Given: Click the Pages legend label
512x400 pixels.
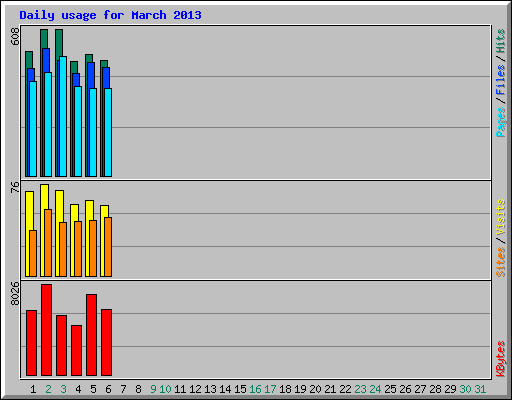Looking at the screenshot, I should click(x=500, y=122).
